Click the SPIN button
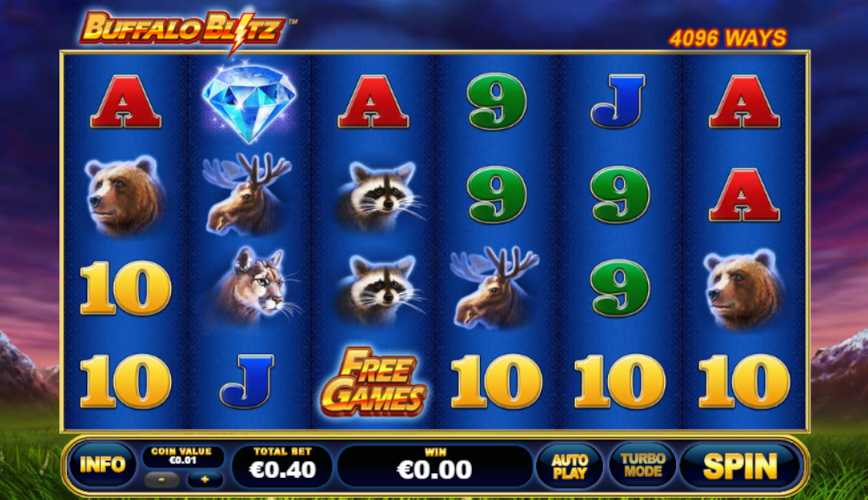 [x=740, y=466]
